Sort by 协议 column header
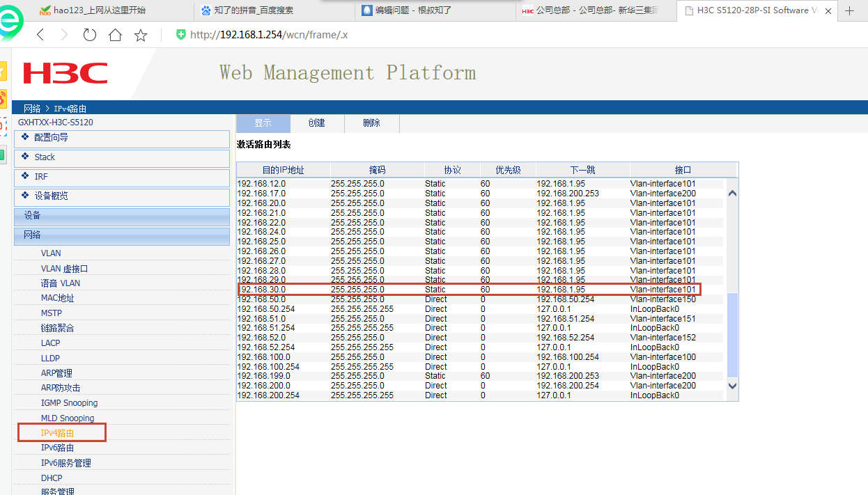 point(452,170)
